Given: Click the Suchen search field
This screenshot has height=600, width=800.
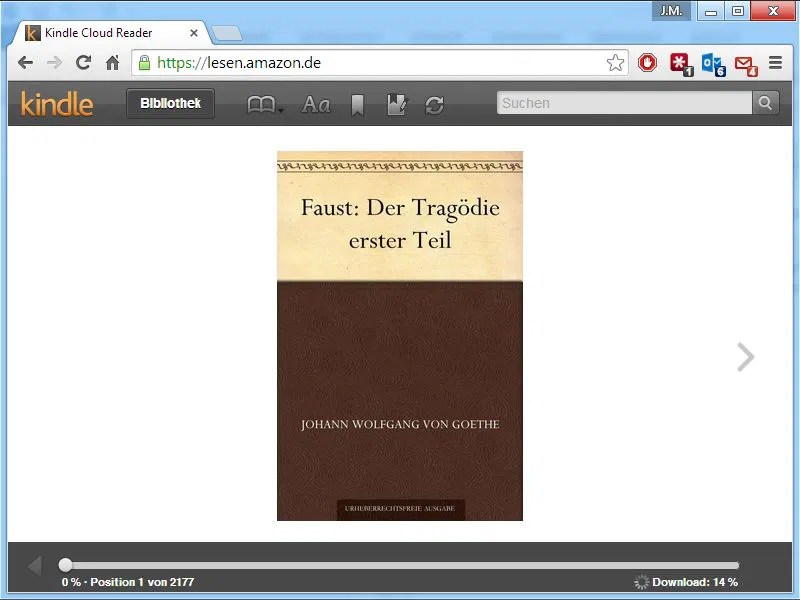Looking at the screenshot, I should click(x=620, y=103).
